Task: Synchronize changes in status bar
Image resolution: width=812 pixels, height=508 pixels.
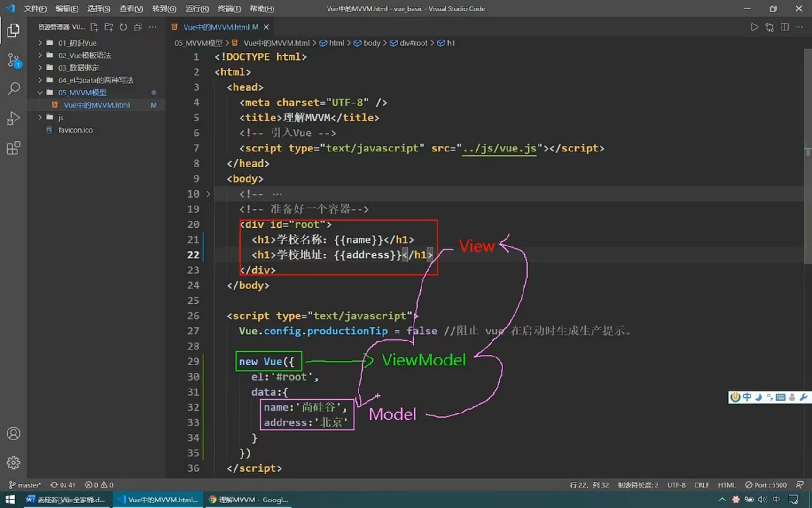Action: point(62,485)
